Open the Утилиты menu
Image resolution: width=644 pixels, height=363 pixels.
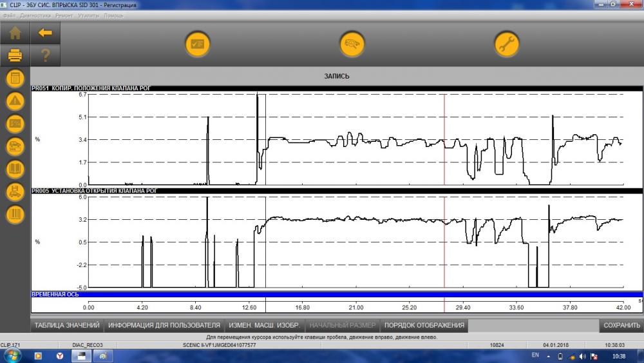(x=89, y=15)
